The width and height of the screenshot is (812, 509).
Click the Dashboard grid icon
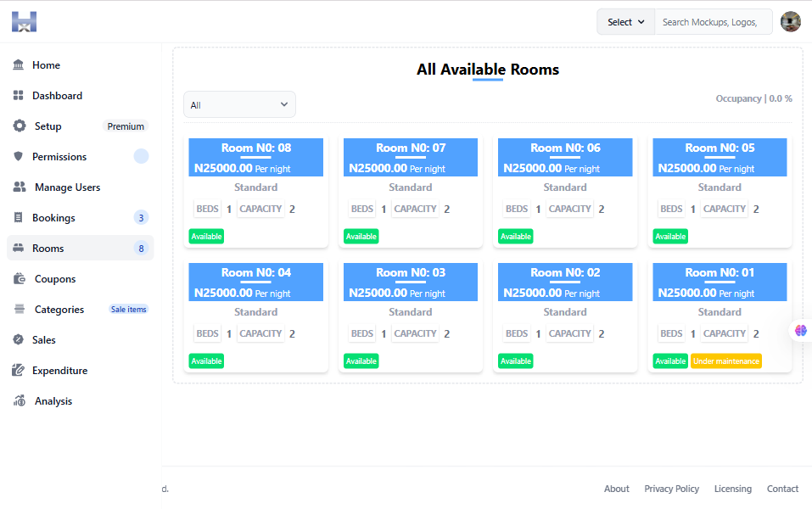tap(19, 96)
